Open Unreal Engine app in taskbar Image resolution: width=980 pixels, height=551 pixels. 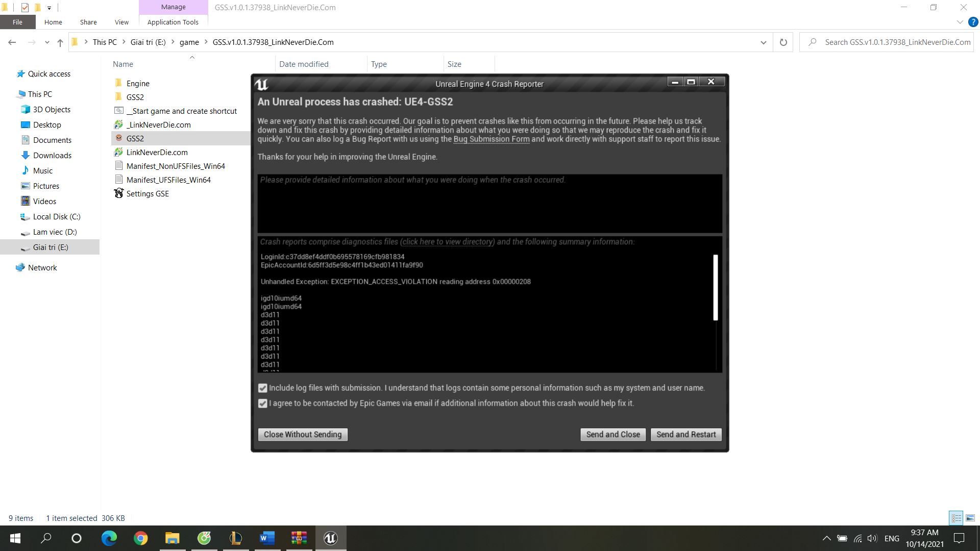point(331,538)
